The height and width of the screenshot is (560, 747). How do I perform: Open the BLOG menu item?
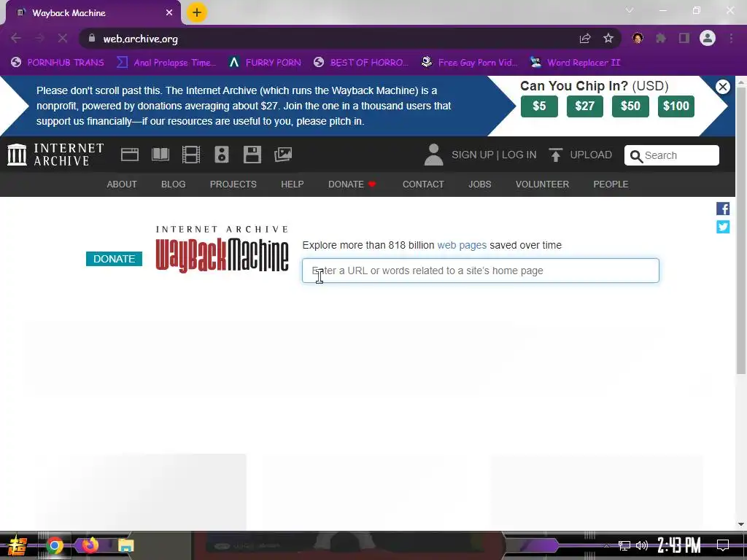point(173,184)
